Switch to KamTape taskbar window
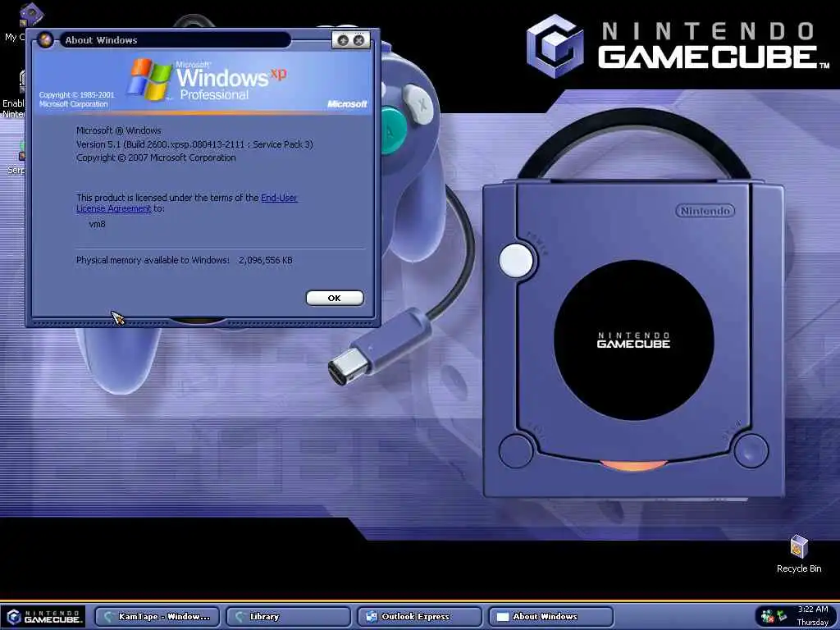The height and width of the screenshot is (630, 840). [157, 617]
